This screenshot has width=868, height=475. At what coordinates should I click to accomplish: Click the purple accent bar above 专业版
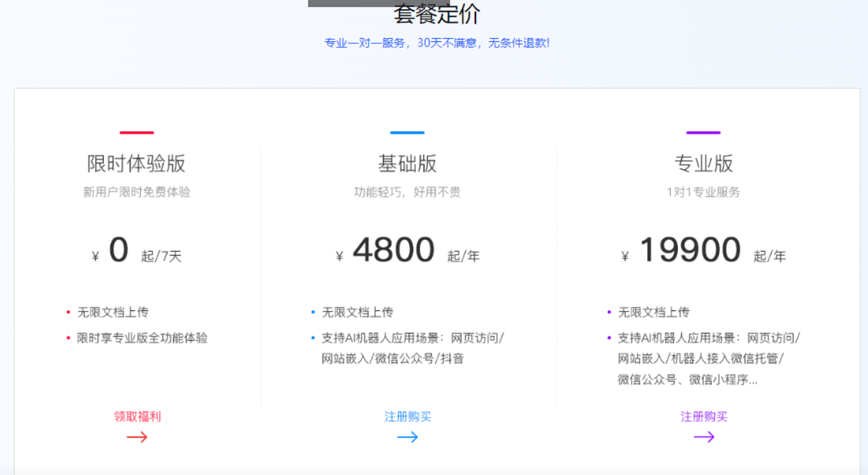click(704, 132)
